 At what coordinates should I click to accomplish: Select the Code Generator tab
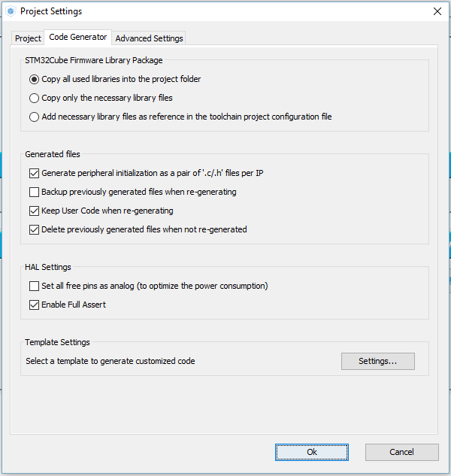[x=78, y=37]
